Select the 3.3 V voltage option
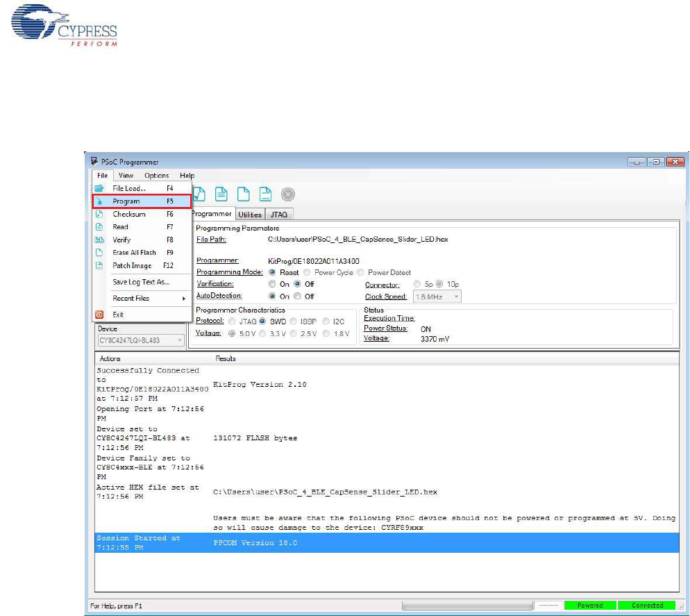The image size is (690, 616). (262, 333)
